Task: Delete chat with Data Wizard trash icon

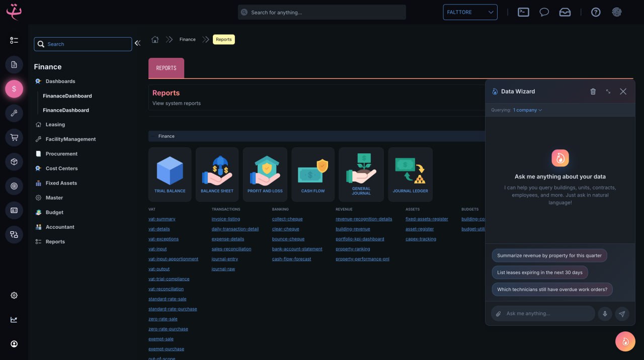Action: click(593, 92)
